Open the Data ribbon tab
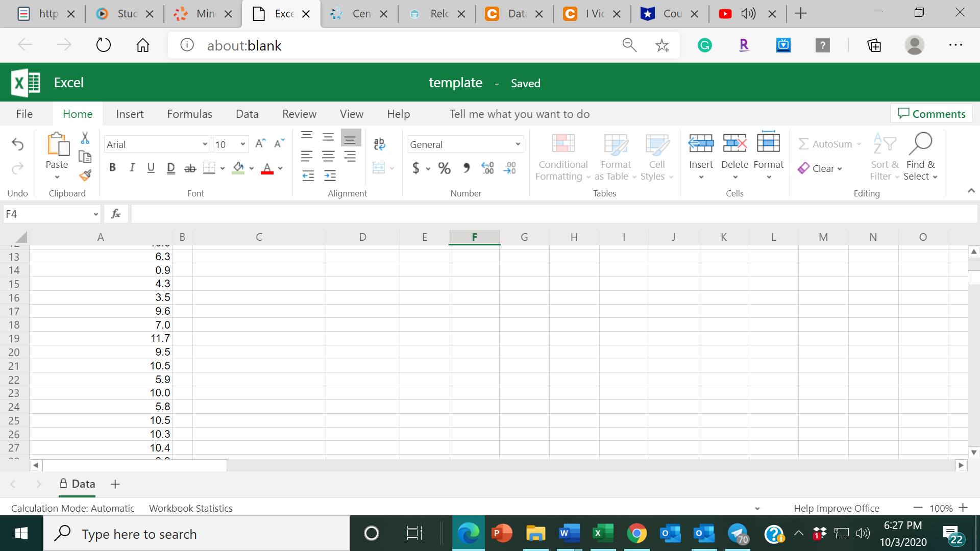This screenshot has height=551, width=980. [x=247, y=114]
